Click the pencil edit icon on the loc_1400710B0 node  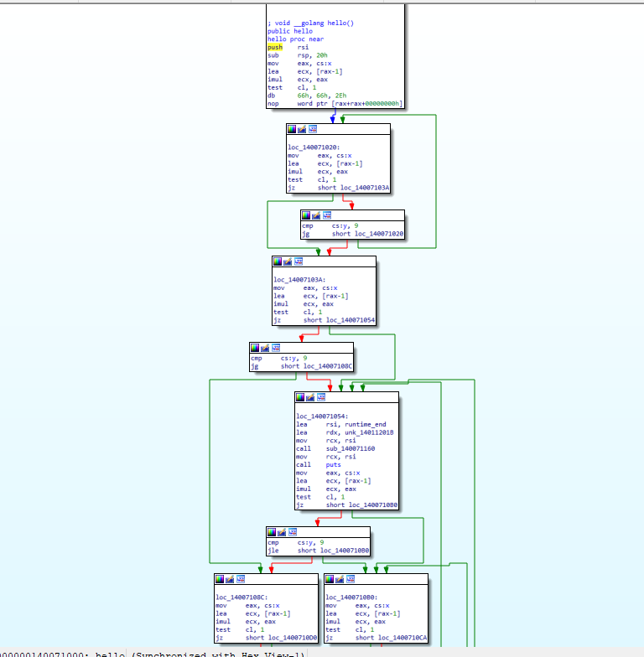click(x=340, y=578)
